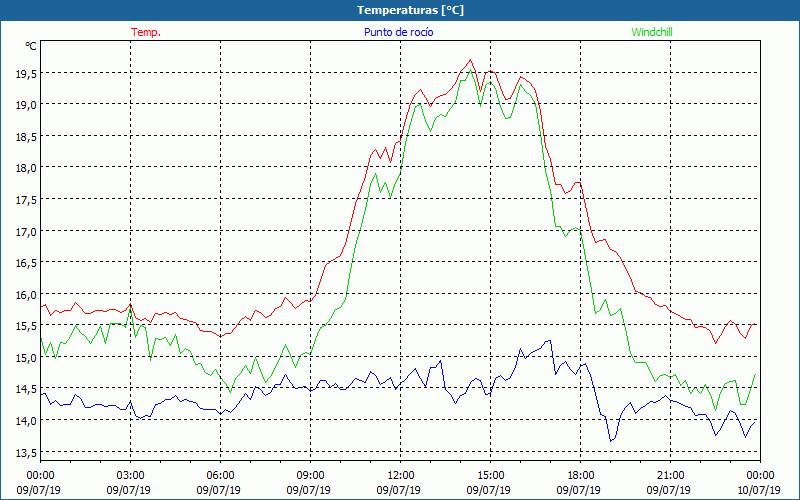Click the 17,5 y-axis value

click(26, 201)
